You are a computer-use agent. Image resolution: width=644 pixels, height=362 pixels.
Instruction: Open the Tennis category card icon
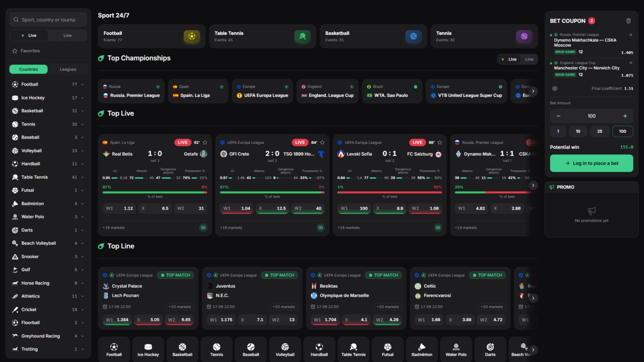[x=524, y=36]
